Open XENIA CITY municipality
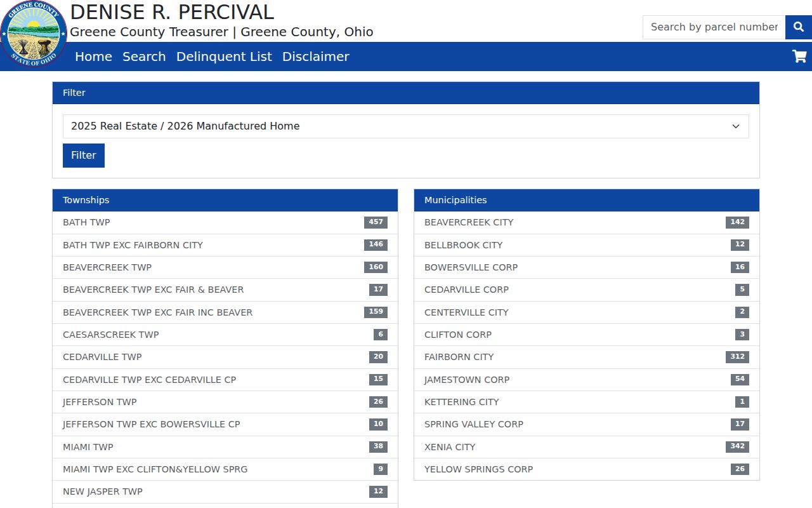 click(x=587, y=447)
